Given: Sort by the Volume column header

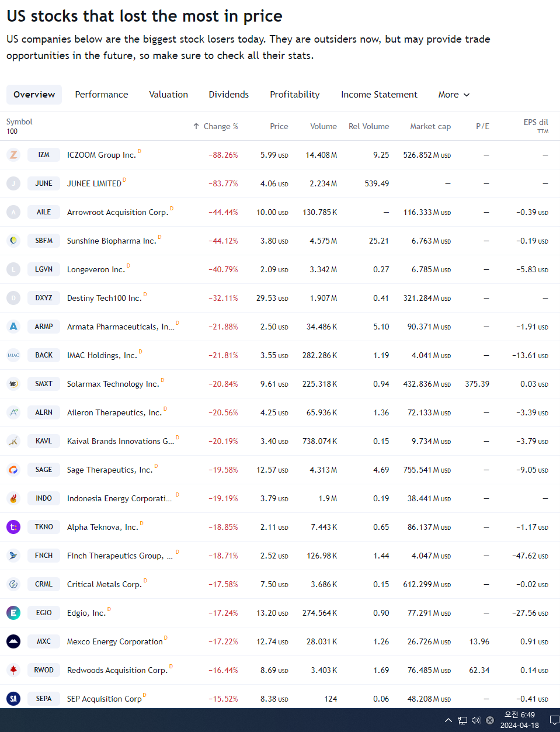Looking at the screenshot, I should (x=324, y=126).
